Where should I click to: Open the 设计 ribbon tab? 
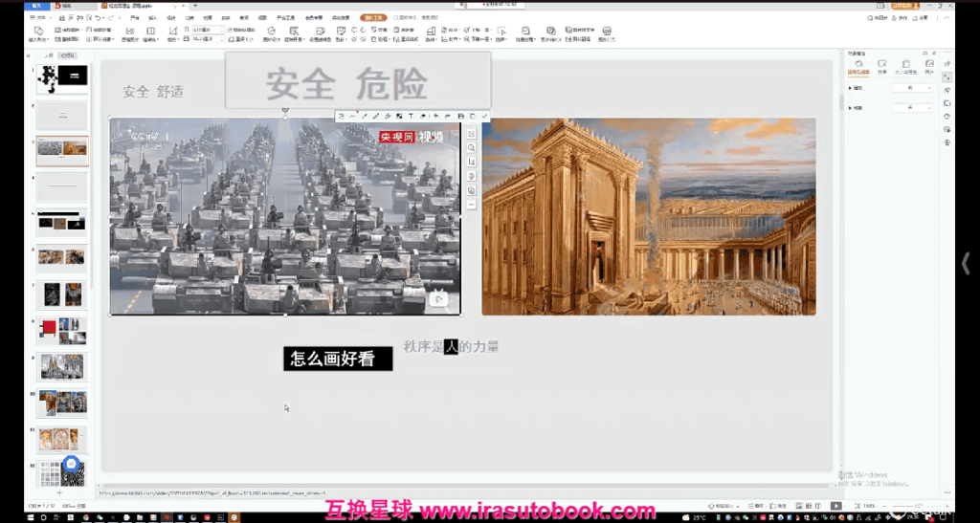pos(171,18)
